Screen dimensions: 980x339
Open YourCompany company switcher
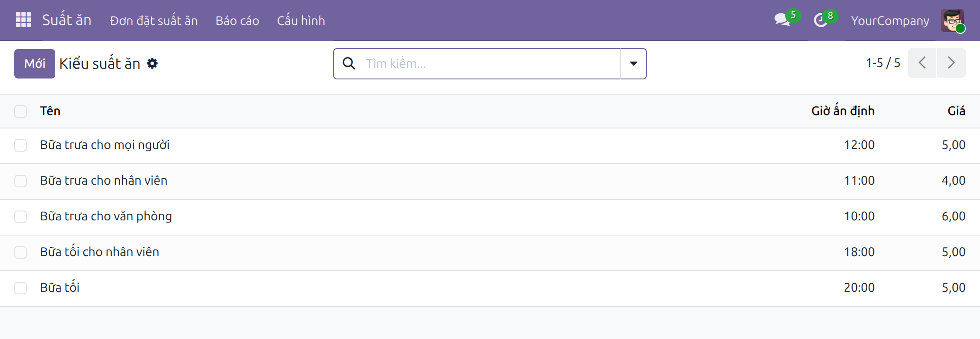pyautogui.click(x=890, y=21)
